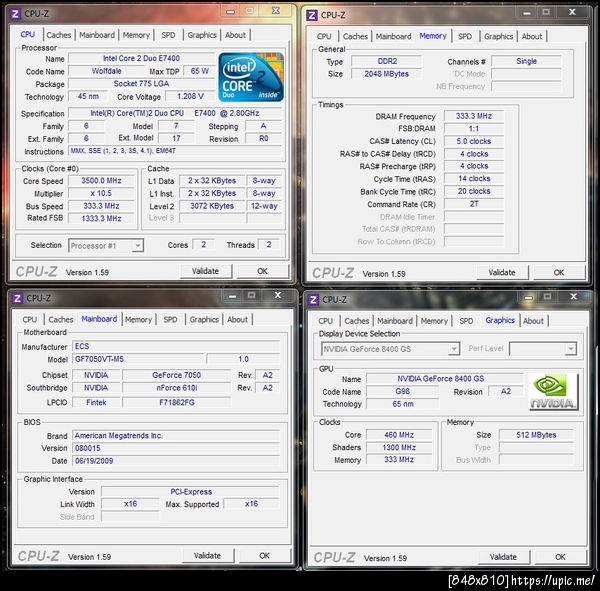Select Memory tab in the Mainboard window
The image size is (600, 591).
pyautogui.click(x=139, y=320)
